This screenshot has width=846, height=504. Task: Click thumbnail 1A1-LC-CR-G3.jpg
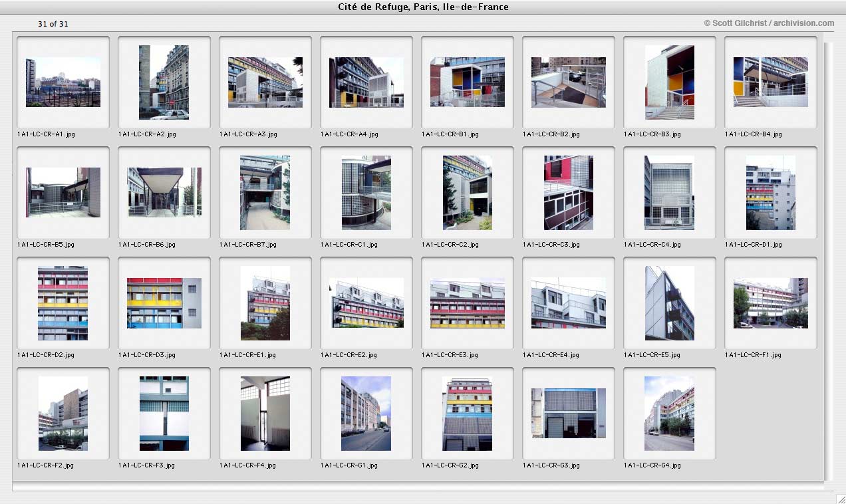coord(569,414)
